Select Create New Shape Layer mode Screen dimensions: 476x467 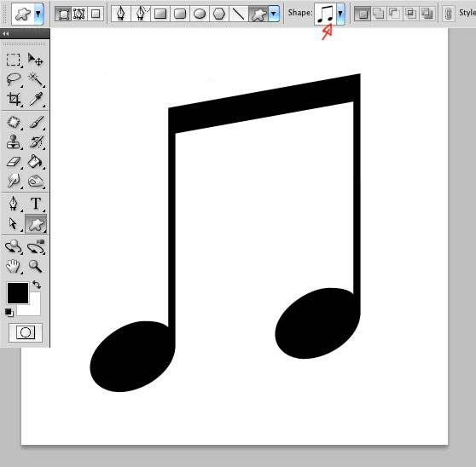tap(363, 14)
